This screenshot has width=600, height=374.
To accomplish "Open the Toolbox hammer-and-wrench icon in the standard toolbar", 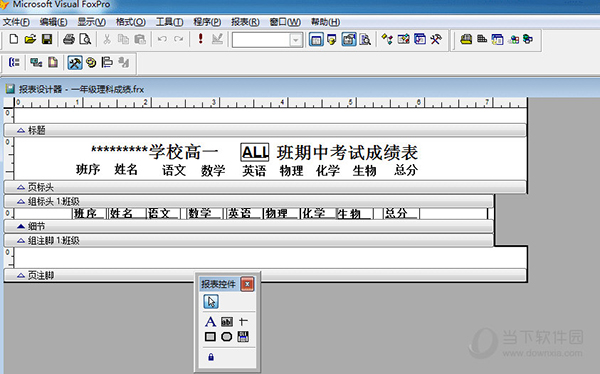I will [436, 39].
